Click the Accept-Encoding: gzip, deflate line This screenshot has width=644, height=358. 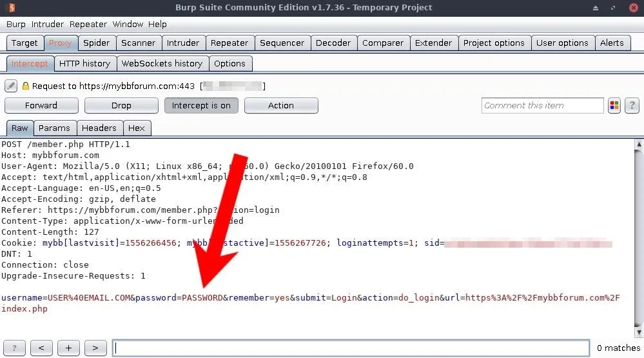(79, 199)
